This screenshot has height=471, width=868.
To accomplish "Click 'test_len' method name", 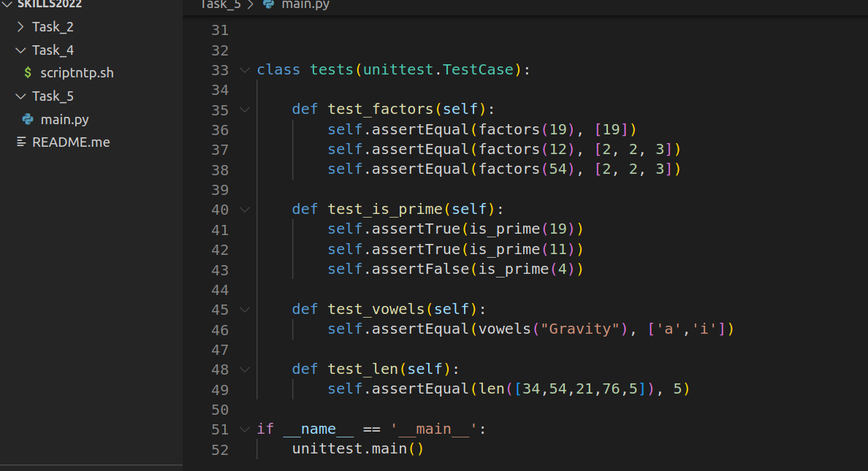I will [363, 369].
